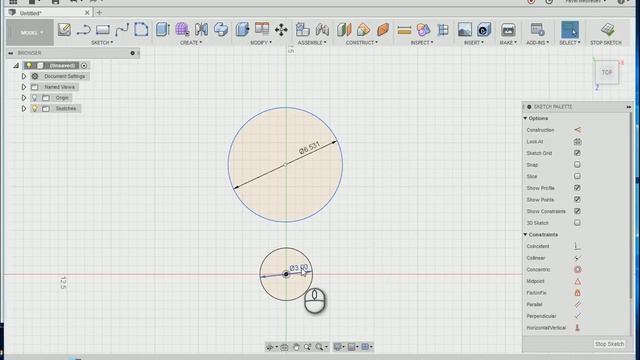Enable the 3D Sketch checkbox
The height and width of the screenshot is (360, 640).
point(577,223)
